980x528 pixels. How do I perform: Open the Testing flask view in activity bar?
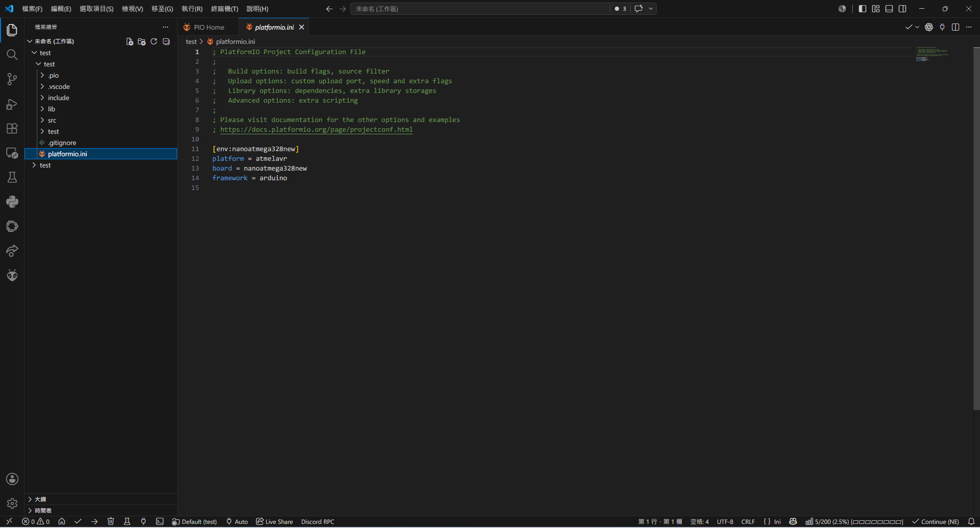pyautogui.click(x=12, y=177)
